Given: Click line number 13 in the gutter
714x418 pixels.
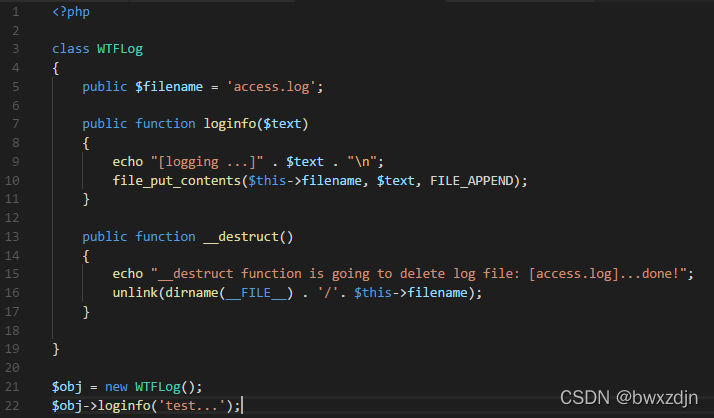Looking at the screenshot, I should [x=12, y=237].
